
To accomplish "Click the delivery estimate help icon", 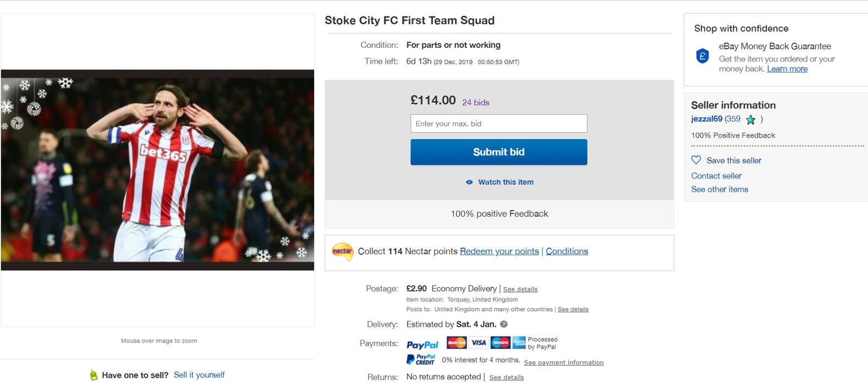I will 504,324.
